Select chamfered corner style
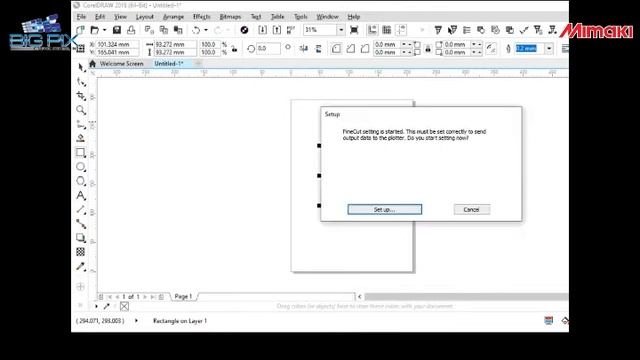The image size is (640, 360). coord(364,49)
